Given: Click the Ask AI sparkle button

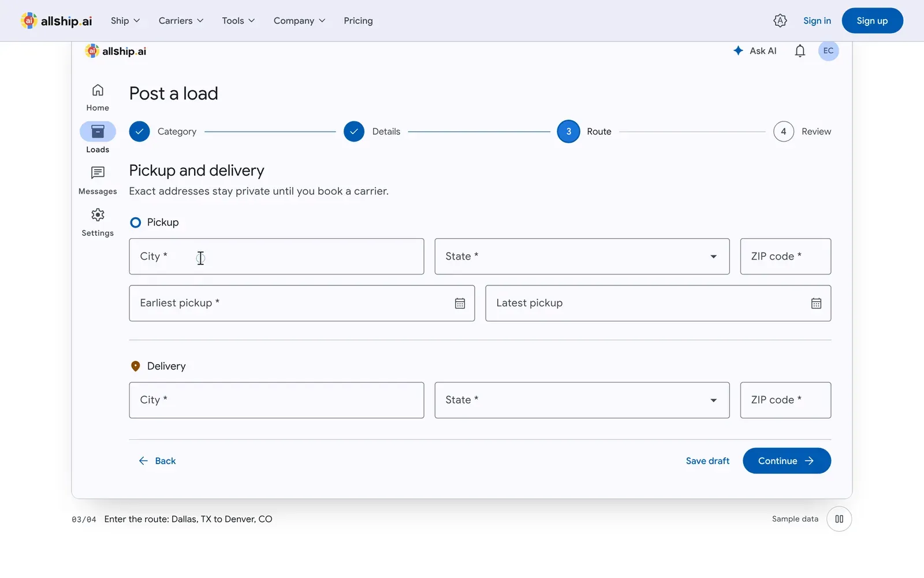Looking at the screenshot, I should point(754,51).
